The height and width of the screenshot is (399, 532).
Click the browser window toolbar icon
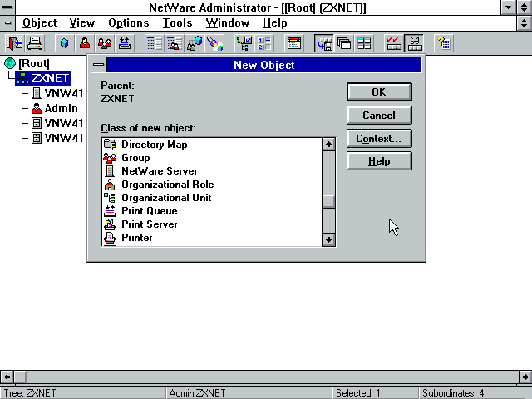pyautogui.click(x=293, y=43)
